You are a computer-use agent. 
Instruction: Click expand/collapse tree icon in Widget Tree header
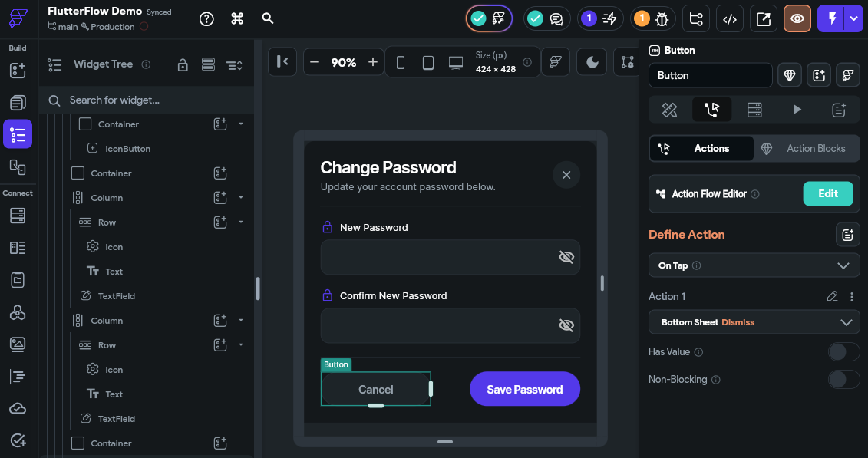(x=235, y=64)
